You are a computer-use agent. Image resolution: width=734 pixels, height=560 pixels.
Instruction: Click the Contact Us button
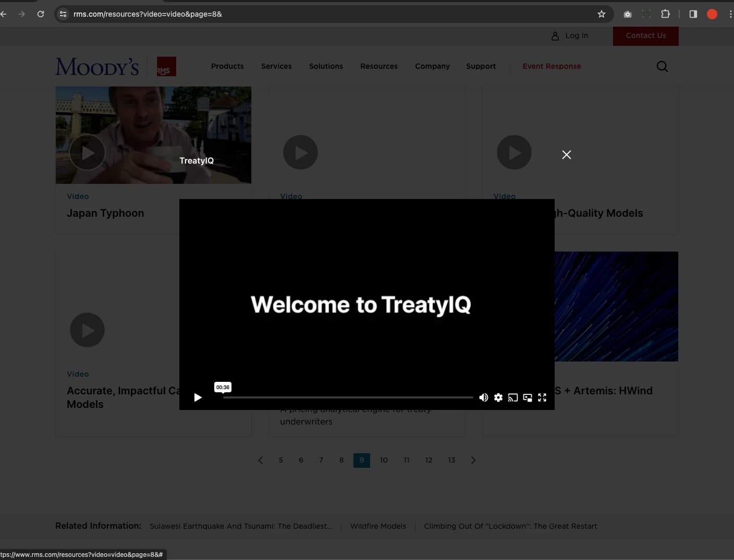646,35
